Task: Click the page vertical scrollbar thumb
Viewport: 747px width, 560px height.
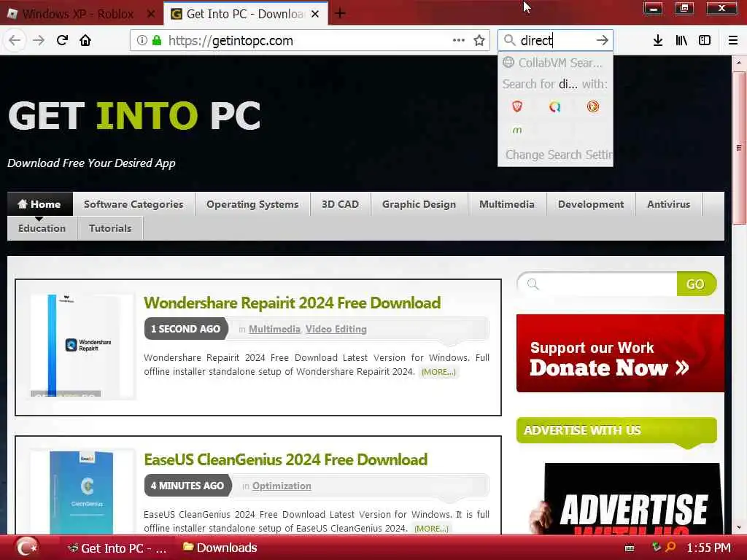Action: (x=739, y=147)
